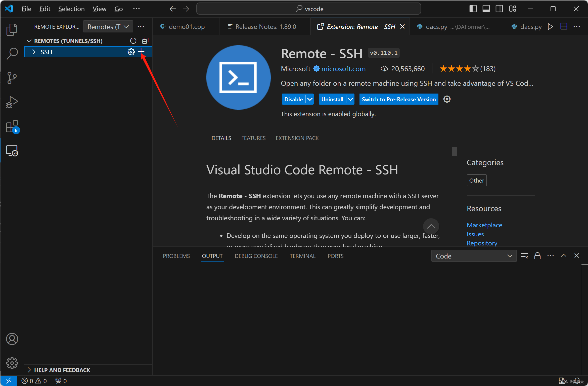
Task: Switch to Terminal panel tab
Action: [302, 256]
